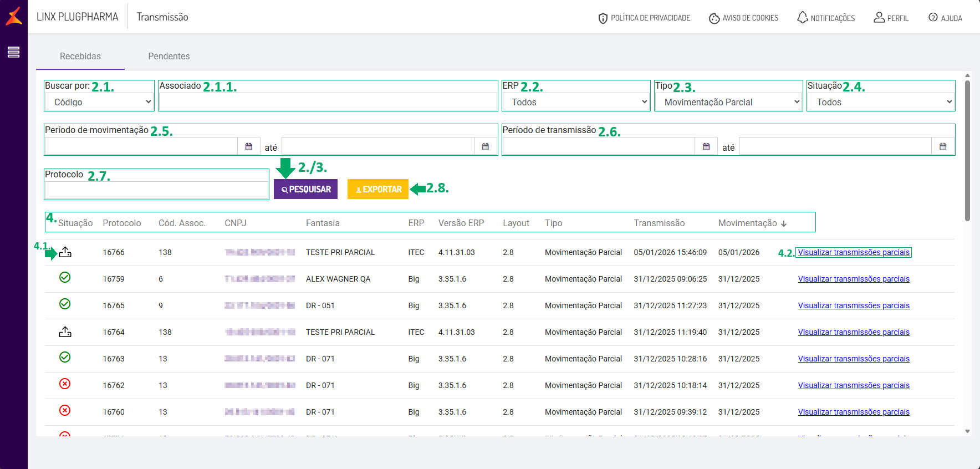Image resolution: width=980 pixels, height=469 pixels.
Task: Select the Recebidas tab
Action: point(80,56)
